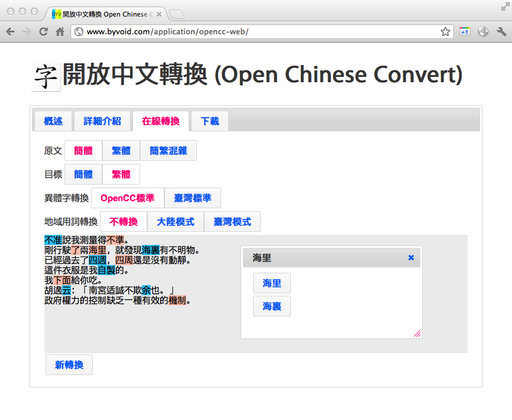This screenshot has width=512, height=420.
Task: Reload the page with refresh icon
Action: coord(43,32)
